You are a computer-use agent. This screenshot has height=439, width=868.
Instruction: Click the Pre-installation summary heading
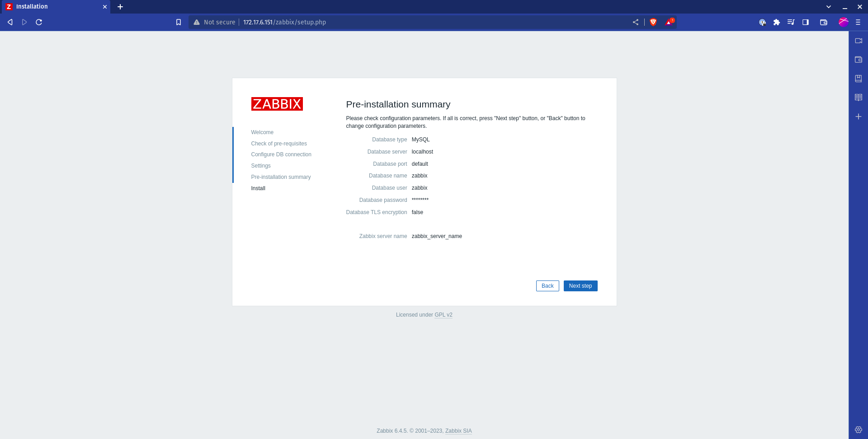pyautogui.click(x=398, y=104)
